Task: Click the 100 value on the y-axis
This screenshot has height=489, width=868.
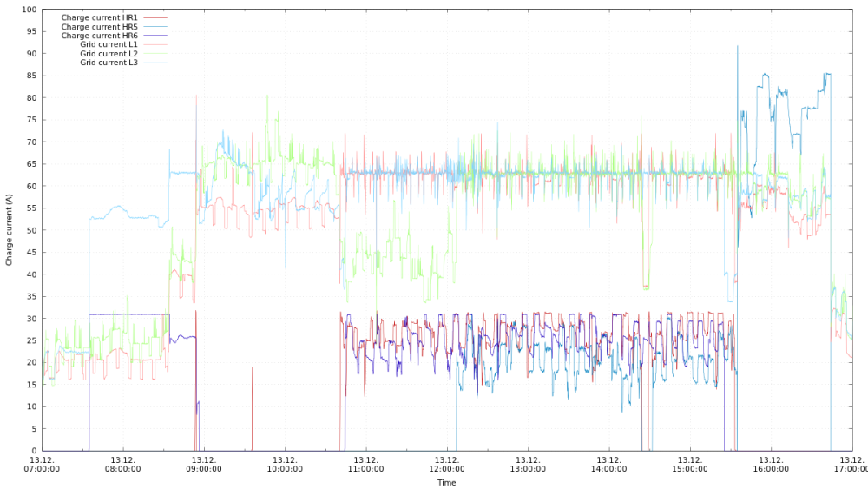Action: (30, 10)
